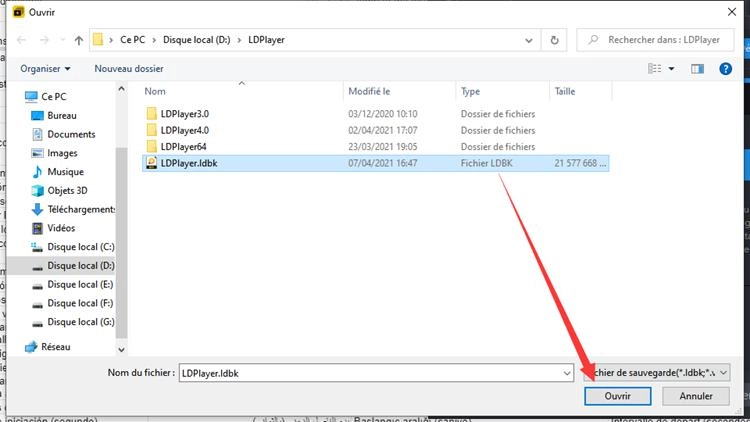Click LDPlayer in the address bar
Viewport: 750px width, 422px height.
[266, 40]
